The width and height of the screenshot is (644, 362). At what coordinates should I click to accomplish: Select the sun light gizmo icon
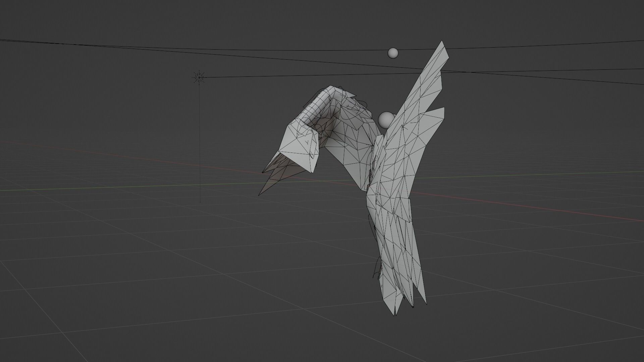point(200,77)
